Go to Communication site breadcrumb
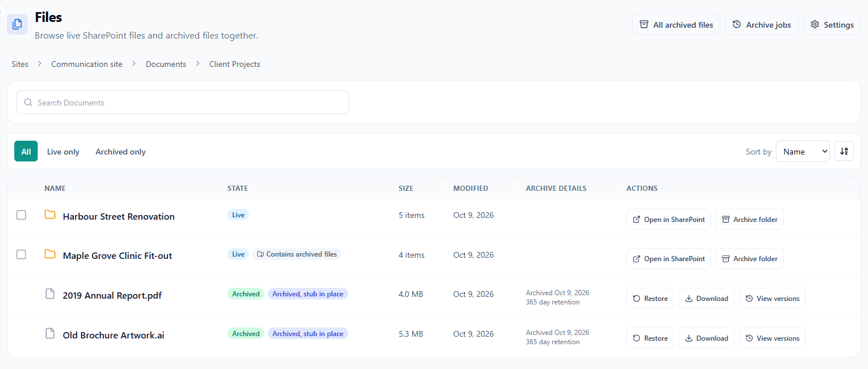This screenshot has width=868, height=369. pos(87,64)
